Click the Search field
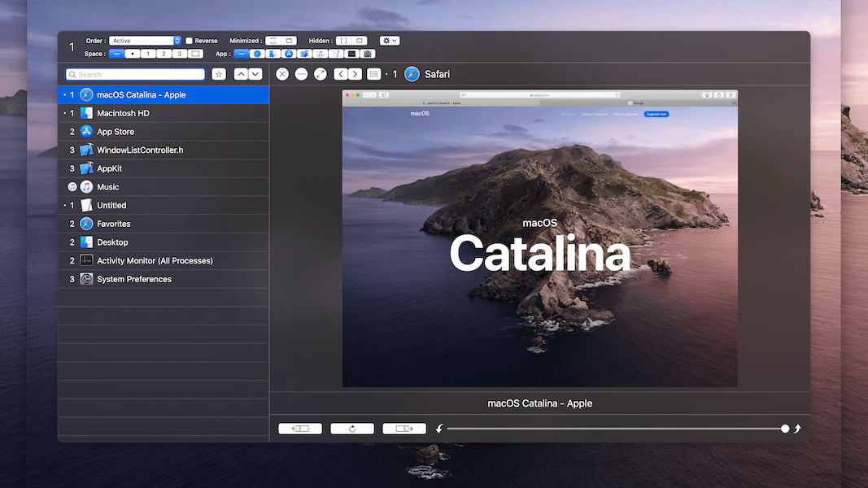The height and width of the screenshot is (488, 868). (x=135, y=74)
